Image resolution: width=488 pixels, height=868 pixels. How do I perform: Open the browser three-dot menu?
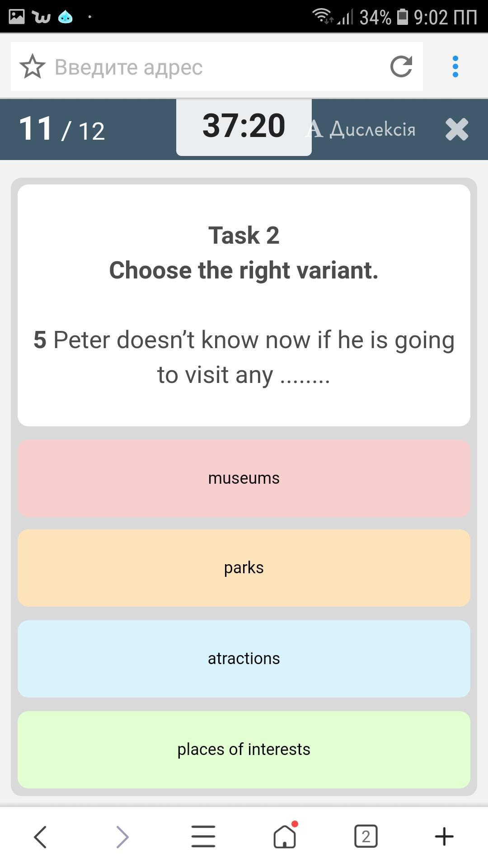point(455,67)
